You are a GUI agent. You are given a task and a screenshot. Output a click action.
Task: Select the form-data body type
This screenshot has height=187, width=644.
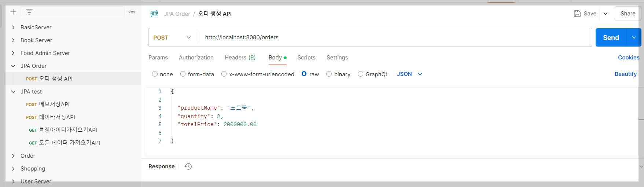[183, 74]
